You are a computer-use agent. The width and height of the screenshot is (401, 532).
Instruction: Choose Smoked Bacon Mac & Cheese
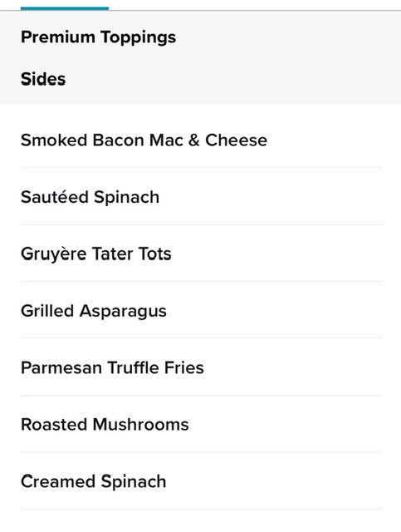pos(202,140)
